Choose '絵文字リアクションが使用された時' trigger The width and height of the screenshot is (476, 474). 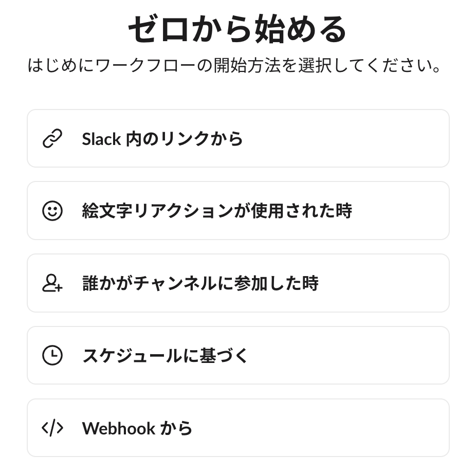point(216,211)
